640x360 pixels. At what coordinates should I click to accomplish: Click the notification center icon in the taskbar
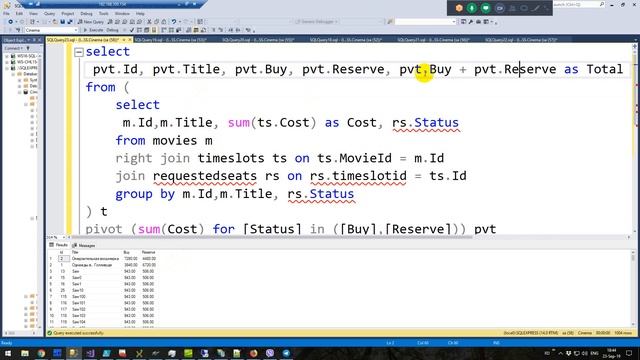tap(629, 353)
